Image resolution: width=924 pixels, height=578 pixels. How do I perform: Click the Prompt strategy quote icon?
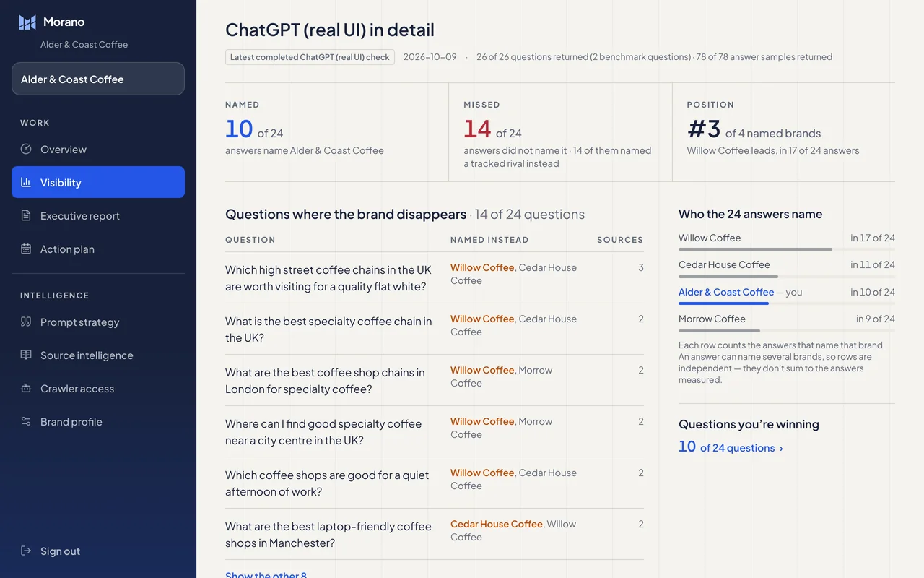[x=26, y=322]
